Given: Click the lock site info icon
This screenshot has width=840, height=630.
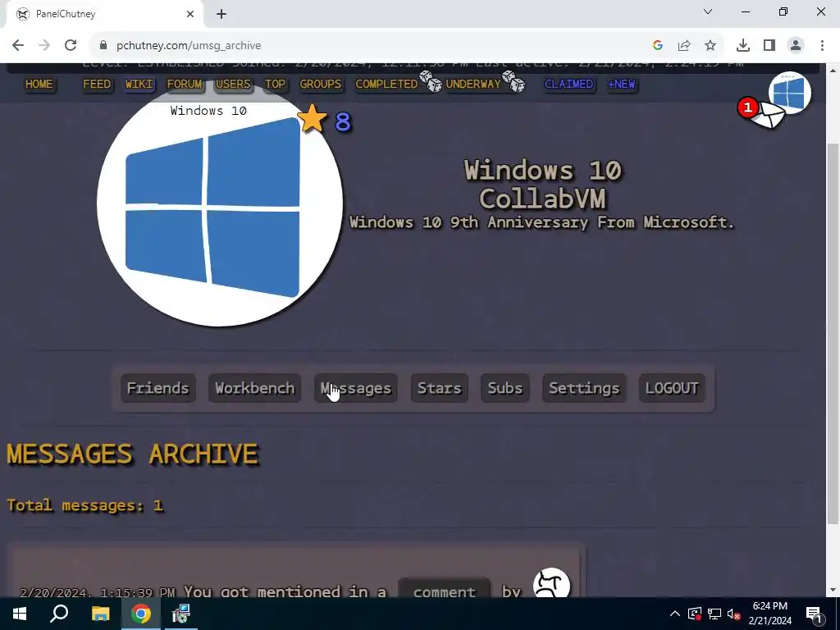Looking at the screenshot, I should 103,46.
